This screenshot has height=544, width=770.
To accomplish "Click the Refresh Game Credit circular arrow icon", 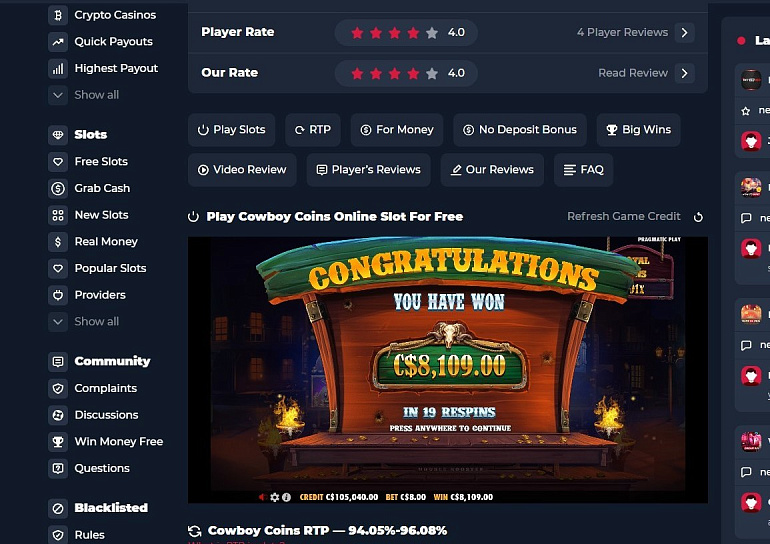I will coord(698,217).
